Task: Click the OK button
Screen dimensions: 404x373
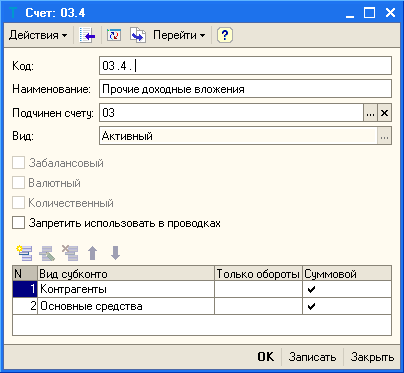Action: [266, 357]
